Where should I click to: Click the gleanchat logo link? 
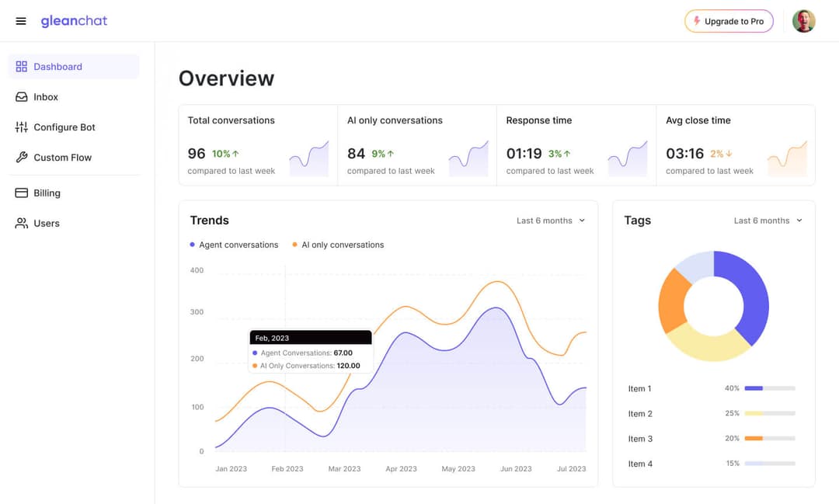click(74, 21)
